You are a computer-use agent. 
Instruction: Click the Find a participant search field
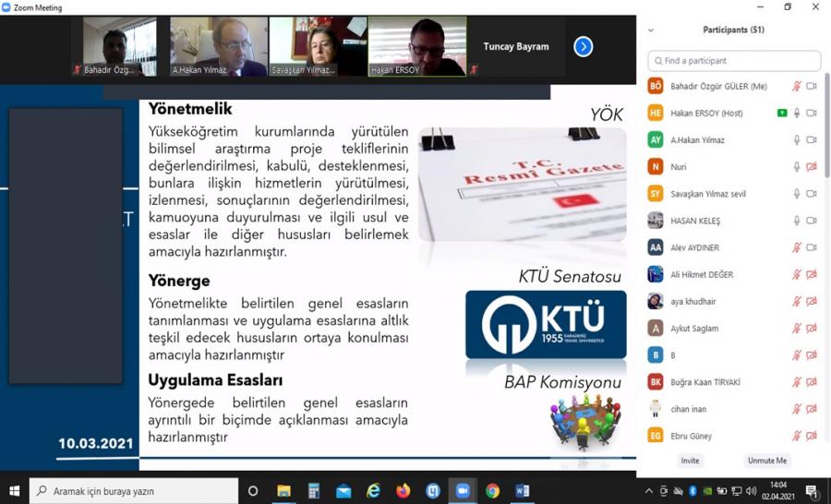pyautogui.click(x=734, y=61)
